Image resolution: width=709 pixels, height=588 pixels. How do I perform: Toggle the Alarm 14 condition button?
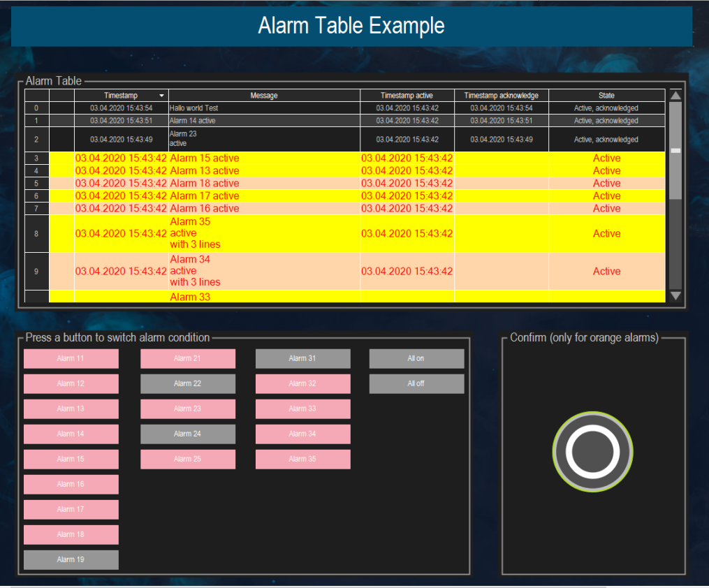pos(71,434)
